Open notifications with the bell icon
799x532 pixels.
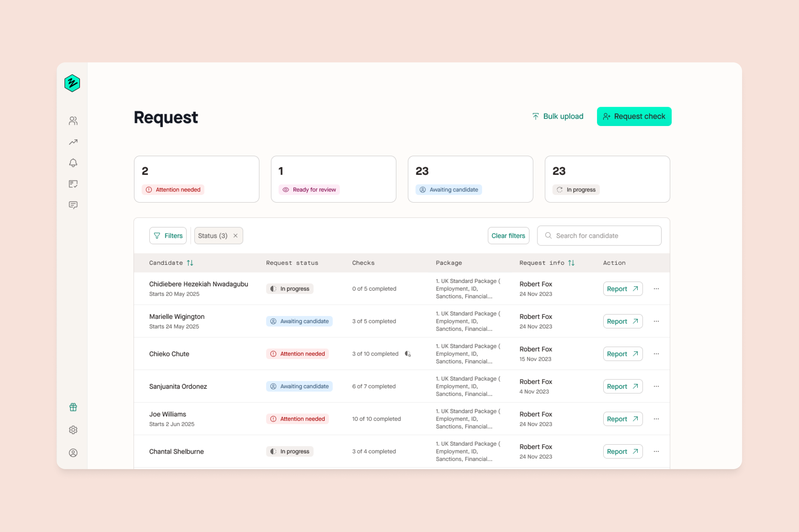pyautogui.click(x=73, y=163)
